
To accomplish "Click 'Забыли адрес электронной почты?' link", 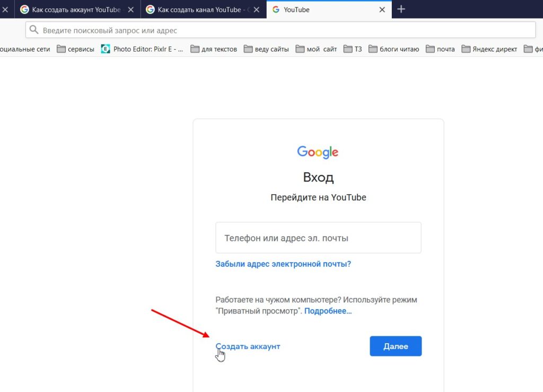I will click(x=283, y=264).
